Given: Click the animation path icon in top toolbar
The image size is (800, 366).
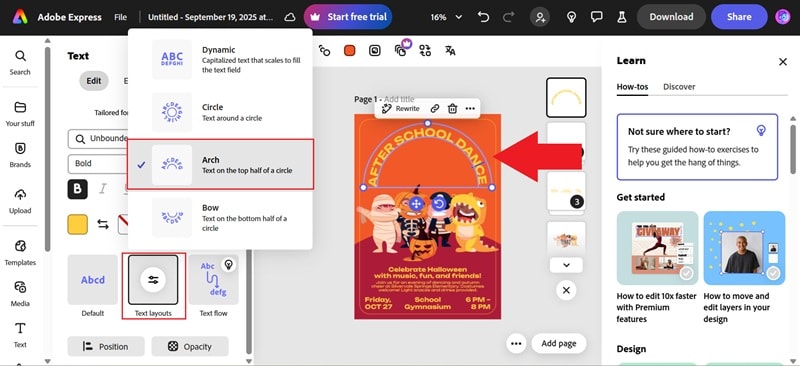Looking at the screenshot, I should (324, 51).
